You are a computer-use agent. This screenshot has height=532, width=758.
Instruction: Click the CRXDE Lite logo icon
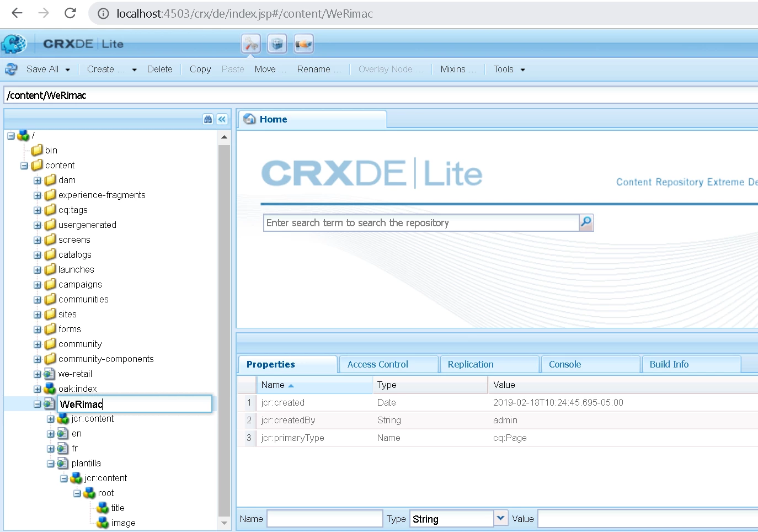[14, 44]
